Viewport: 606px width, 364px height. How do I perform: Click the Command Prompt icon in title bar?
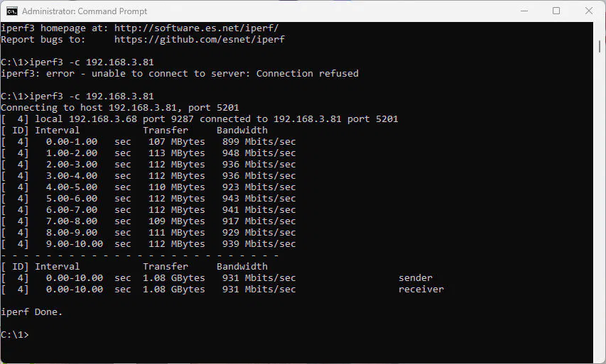pyautogui.click(x=12, y=11)
